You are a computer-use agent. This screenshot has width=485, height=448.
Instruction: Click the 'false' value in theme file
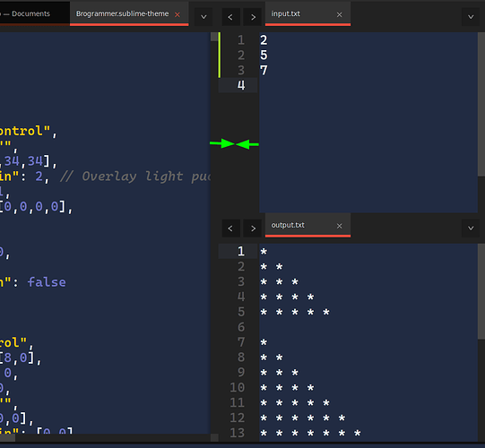click(47, 282)
